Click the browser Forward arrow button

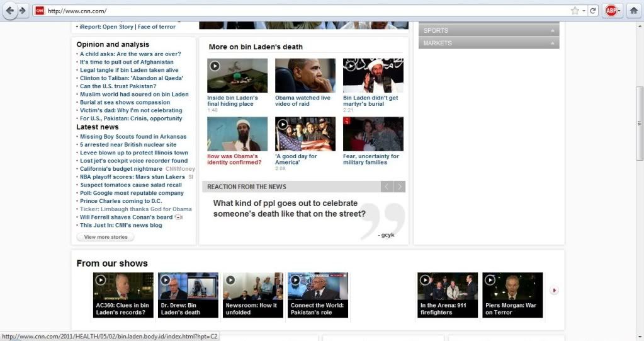(23, 11)
